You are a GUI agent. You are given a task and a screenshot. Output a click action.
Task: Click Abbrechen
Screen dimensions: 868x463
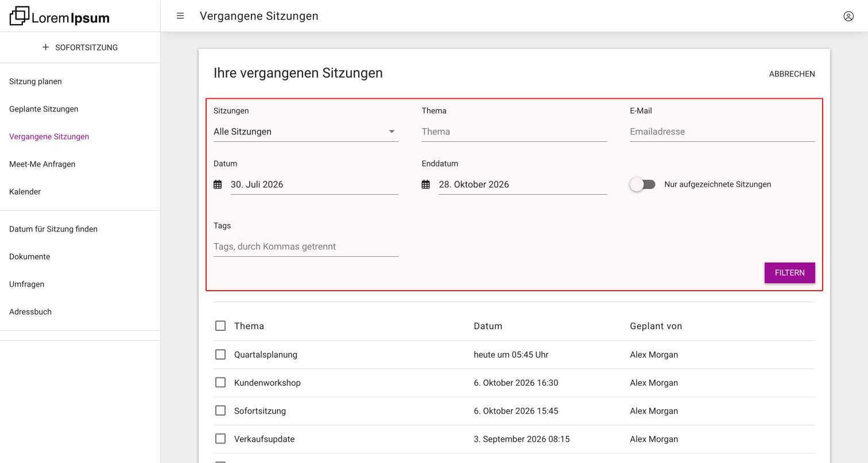pos(792,74)
